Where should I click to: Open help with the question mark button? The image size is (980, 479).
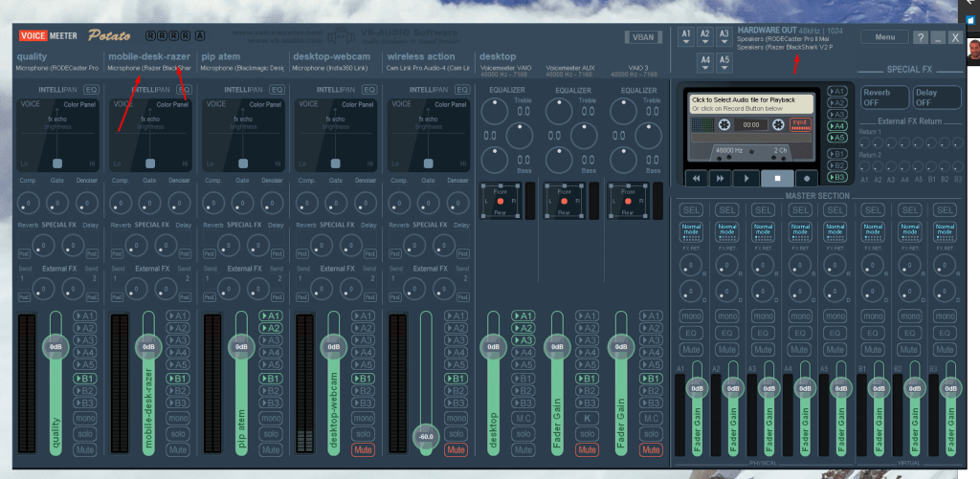[921, 37]
